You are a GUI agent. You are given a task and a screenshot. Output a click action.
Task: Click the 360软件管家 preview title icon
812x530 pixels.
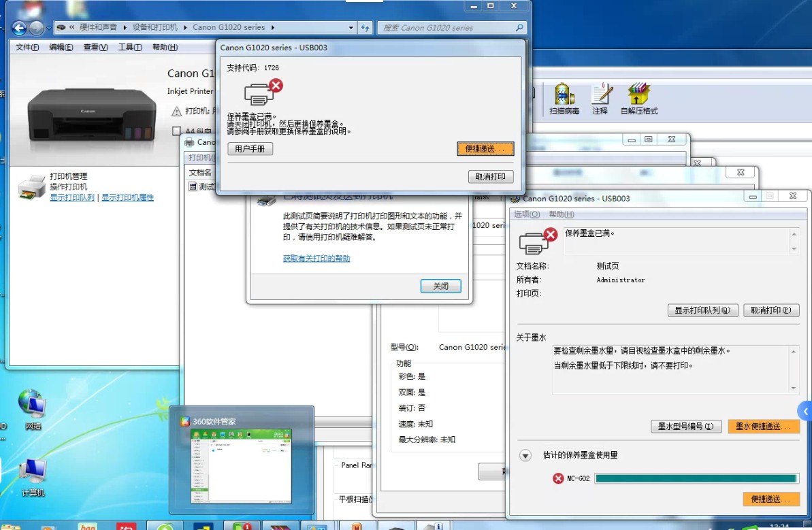pos(185,421)
